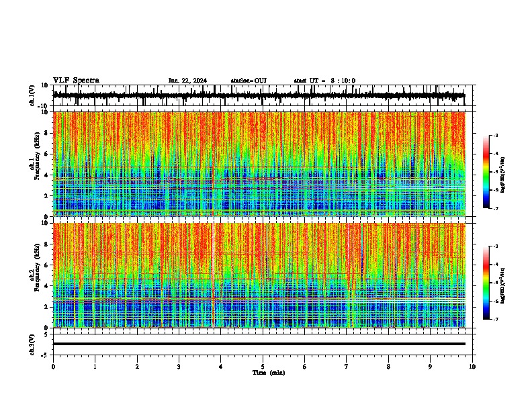This screenshot has height=411, width=532.
Task: Select the ch.3 flat voltage trace line
Action: click(259, 344)
